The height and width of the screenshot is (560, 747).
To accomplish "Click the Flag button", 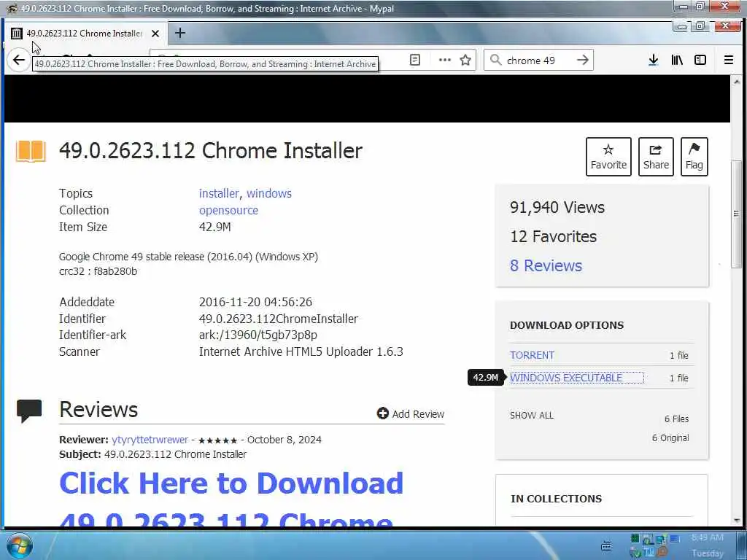I will coord(694,157).
